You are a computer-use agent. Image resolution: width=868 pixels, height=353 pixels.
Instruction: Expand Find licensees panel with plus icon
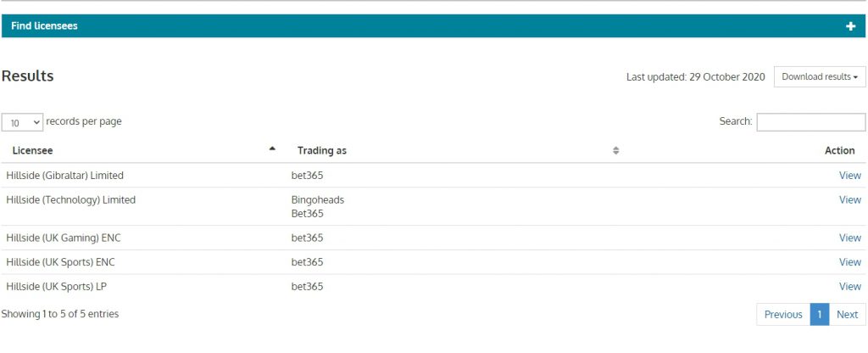(850, 26)
